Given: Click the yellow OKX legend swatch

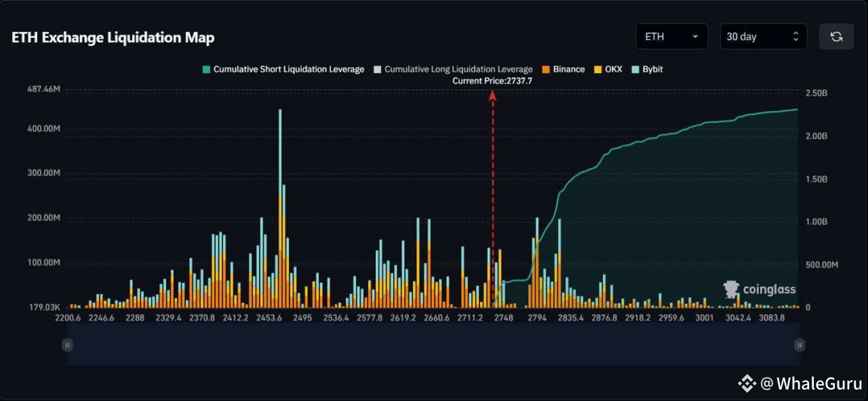Looking at the screenshot, I should tap(597, 69).
